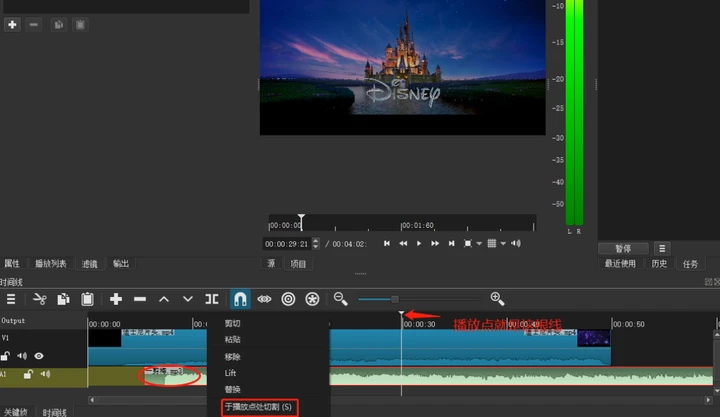The width and height of the screenshot is (720, 417).
Task: Click the ripple all tracks star icon
Action: (312, 299)
